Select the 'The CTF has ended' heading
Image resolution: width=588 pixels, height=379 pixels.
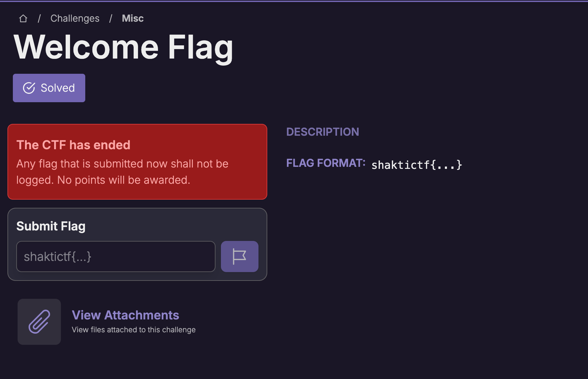tap(73, 145)
